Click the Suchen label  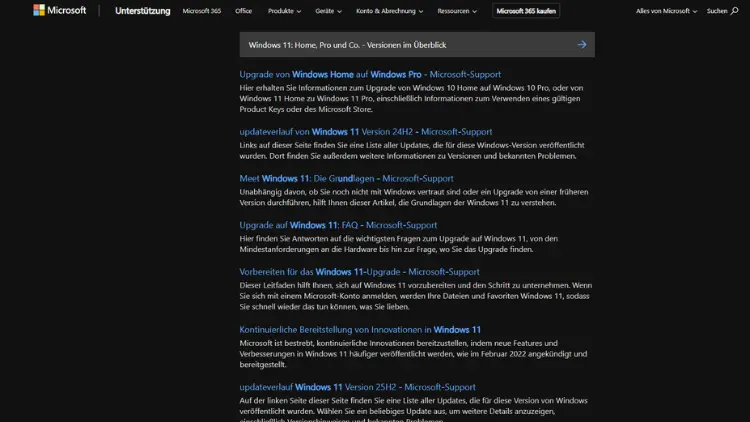click(x=717, y=11)
